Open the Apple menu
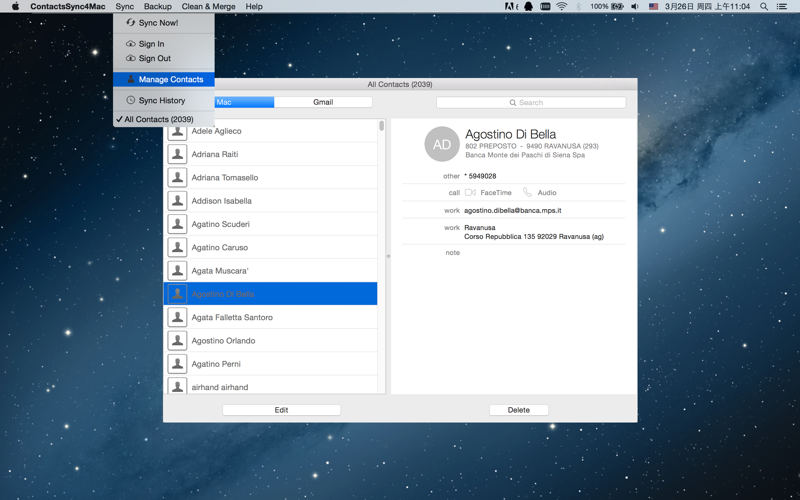 click(15, 7)
